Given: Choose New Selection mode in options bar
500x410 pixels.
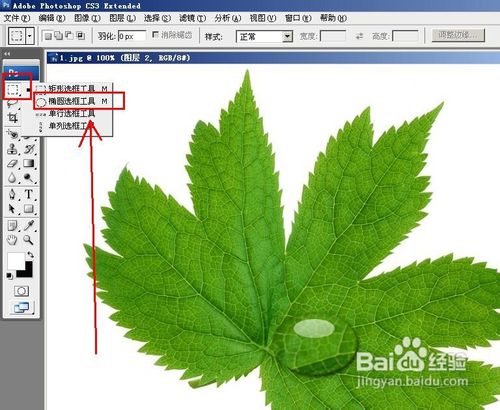Looking at the screenshot, I should pyautogui.click(x=48, y=36).
